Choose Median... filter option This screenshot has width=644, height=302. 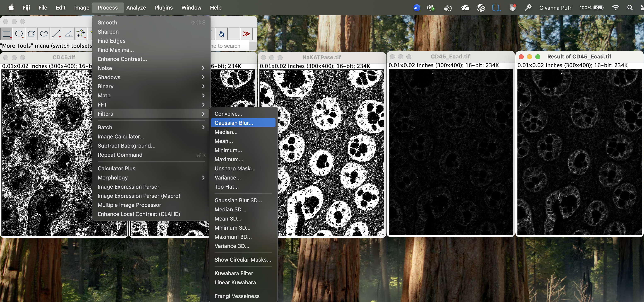pyautogui.click(x=226, y=132)
